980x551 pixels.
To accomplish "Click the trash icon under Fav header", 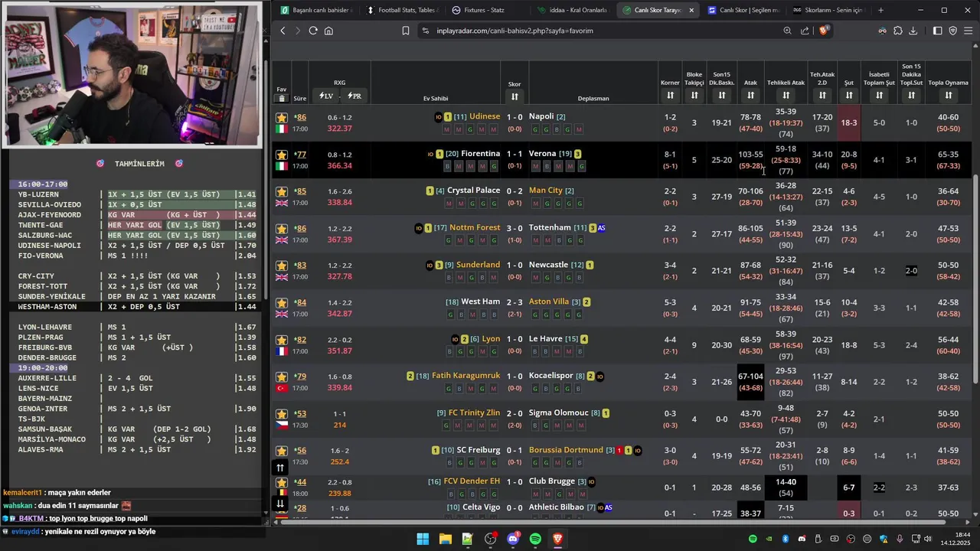I will tap(282, 98).
